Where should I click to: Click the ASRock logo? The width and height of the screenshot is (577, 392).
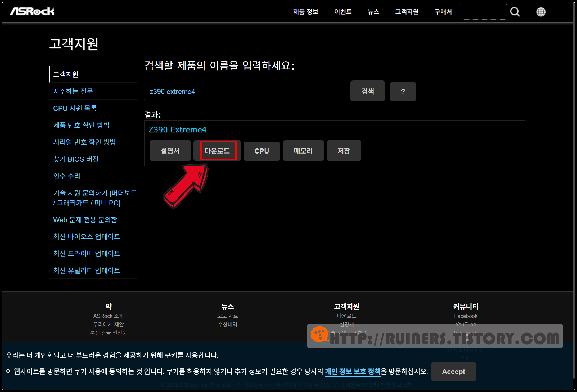tap(32, 11)
